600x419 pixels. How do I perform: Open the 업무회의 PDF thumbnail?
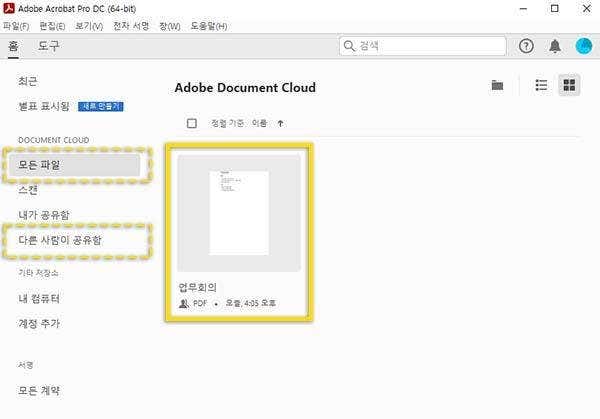(x=239, y=213)
